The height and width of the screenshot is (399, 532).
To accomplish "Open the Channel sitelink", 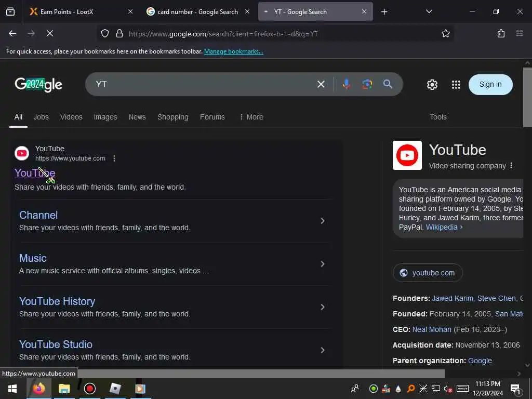I will coord(38,215).
